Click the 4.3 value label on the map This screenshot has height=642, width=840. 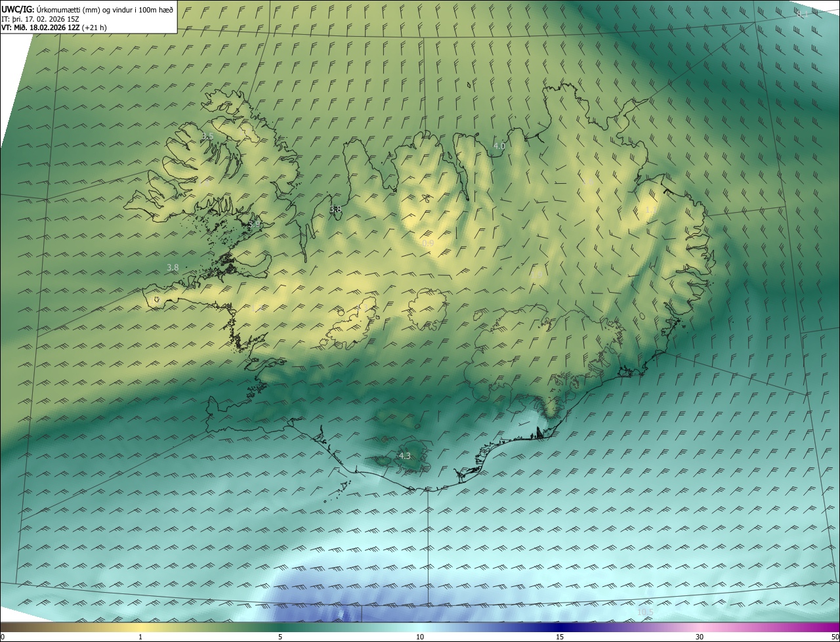coord(405,456)
